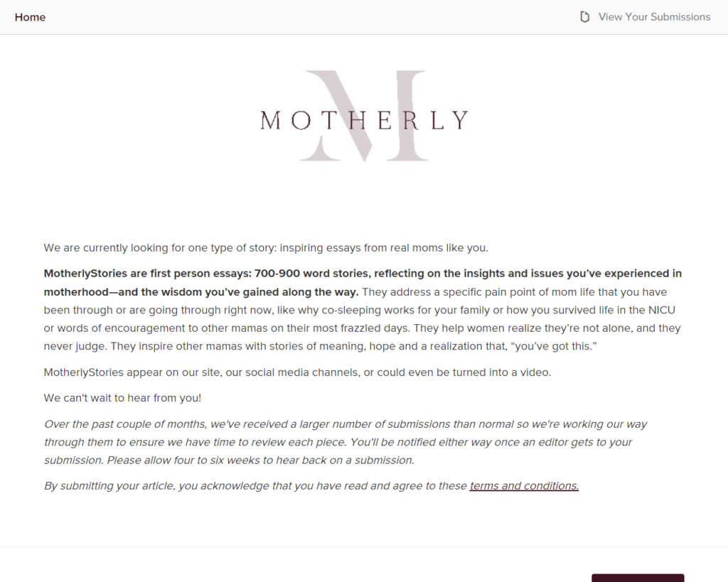Click the Motherly logo image
Image resolution: width=728 pixels, height=582 pixels.
364,117
